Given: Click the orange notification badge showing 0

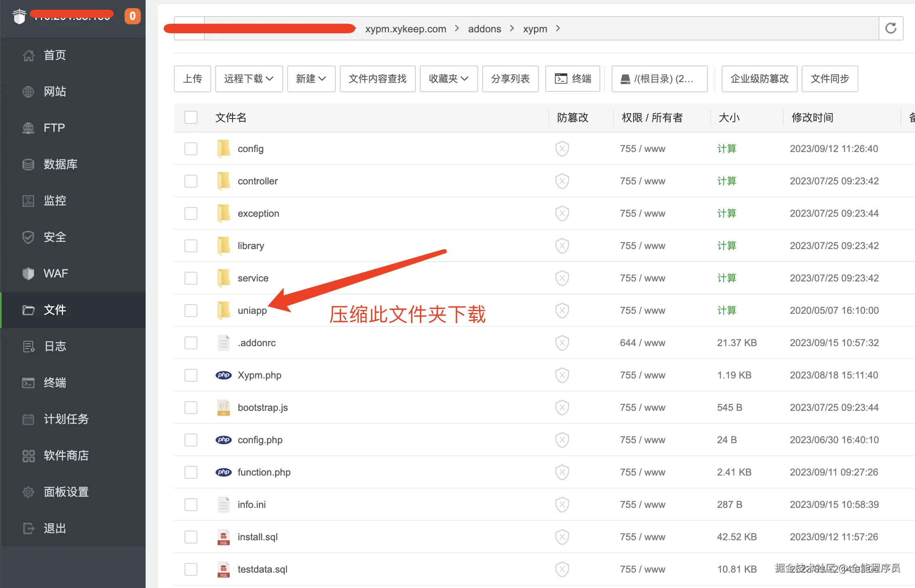Looking at the screenshot, I should [132, 16].
